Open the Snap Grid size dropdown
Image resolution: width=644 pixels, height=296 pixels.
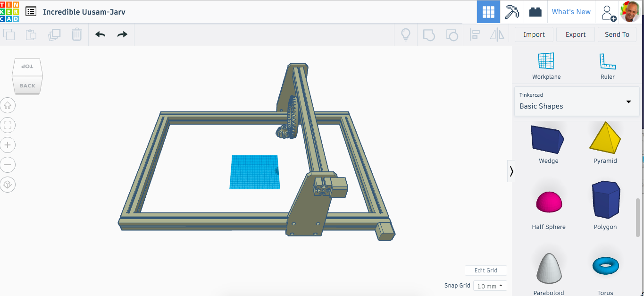coord(490,286)
